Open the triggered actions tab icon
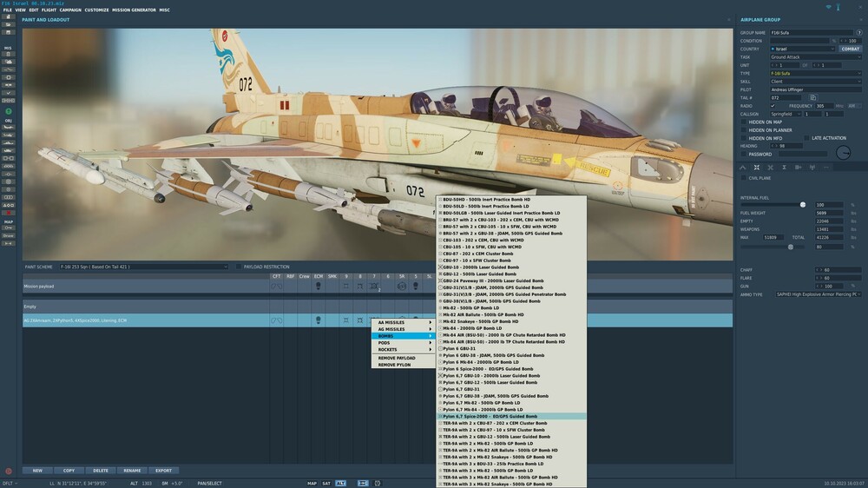 (771, 168)
